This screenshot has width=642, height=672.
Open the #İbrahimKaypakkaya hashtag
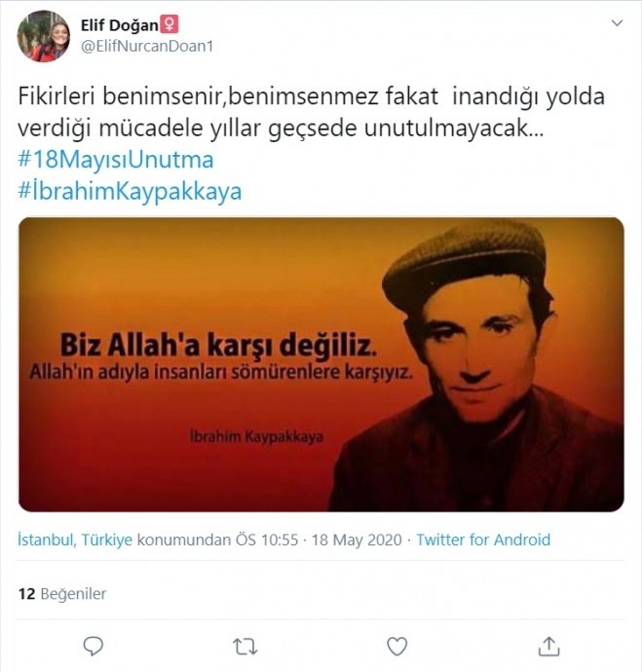[130, 191]
